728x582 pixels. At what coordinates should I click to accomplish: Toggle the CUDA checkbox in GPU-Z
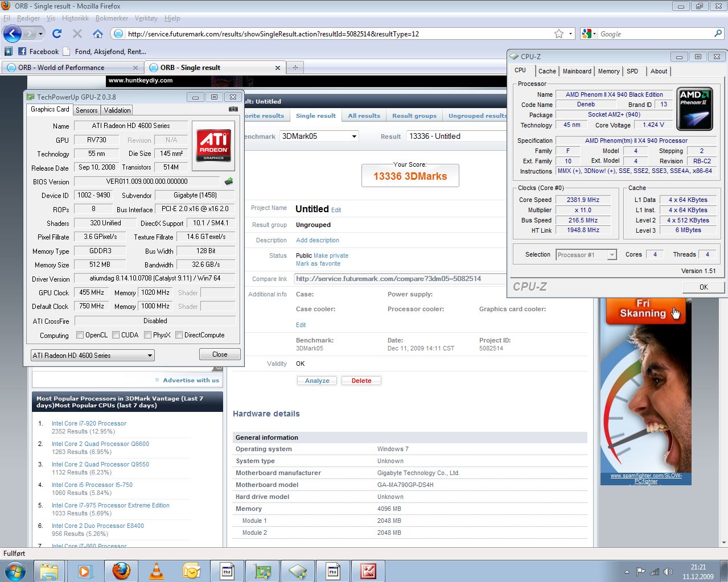pos(116,335)
